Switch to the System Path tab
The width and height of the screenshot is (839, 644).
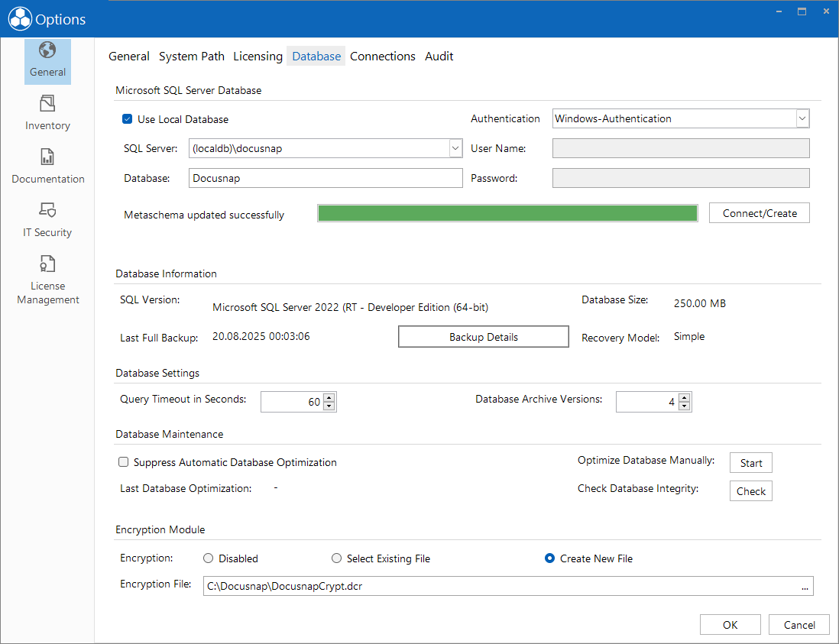coord(192,57)
